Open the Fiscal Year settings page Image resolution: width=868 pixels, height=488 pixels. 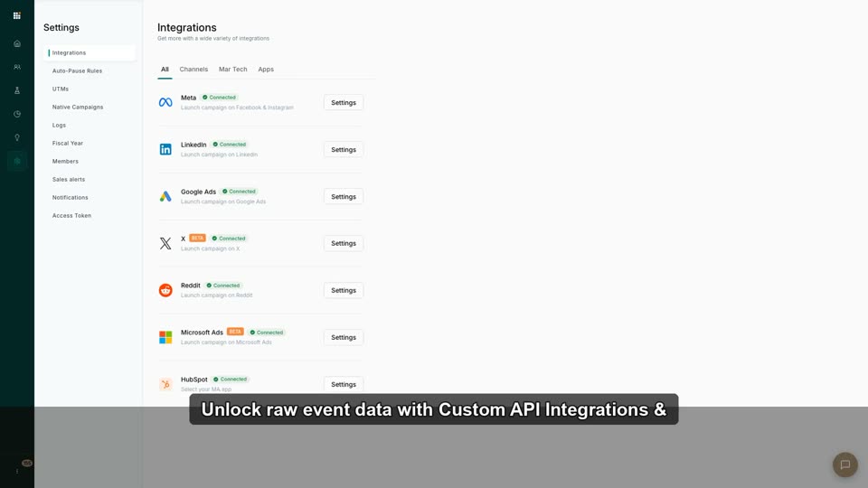[68, 144]
